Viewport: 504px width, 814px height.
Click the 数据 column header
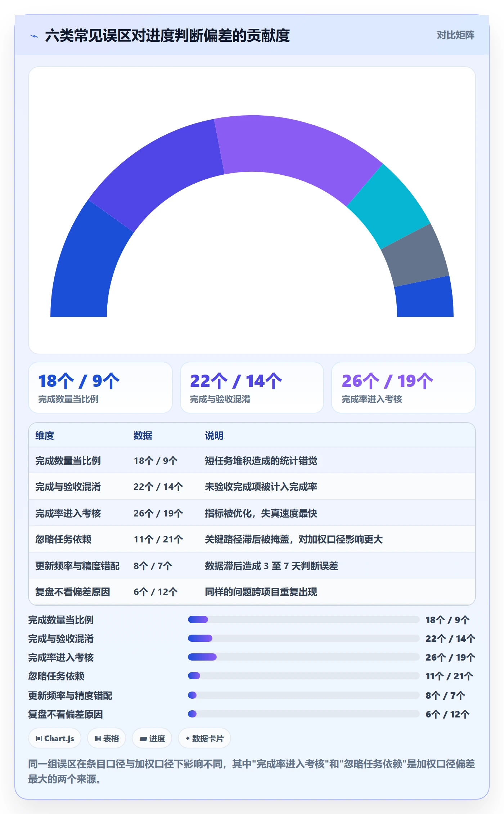(x=143, y=435)
